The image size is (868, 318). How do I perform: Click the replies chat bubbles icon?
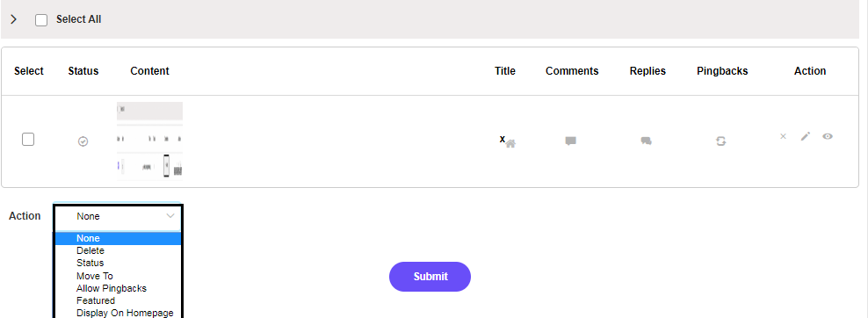click(x=646, y=141)
